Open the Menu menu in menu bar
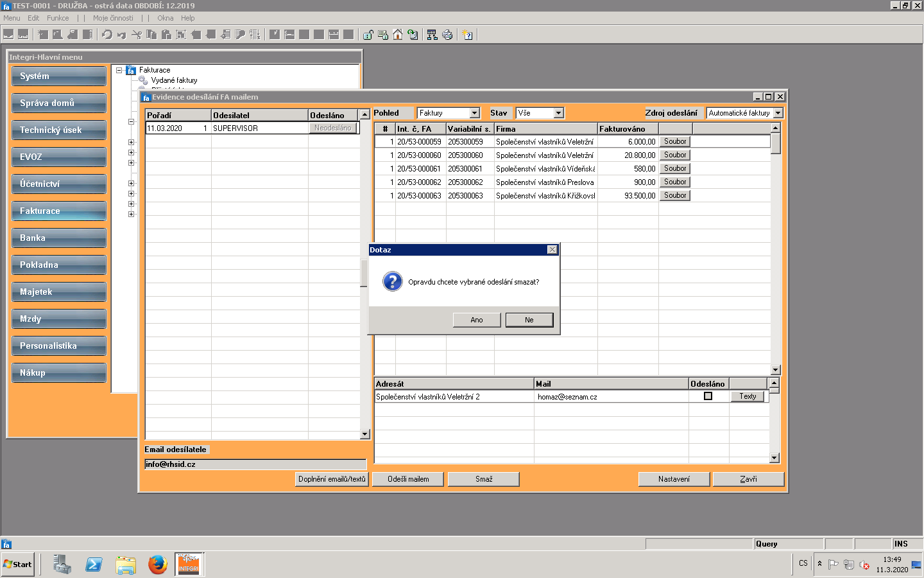Viewport: 924px width, 578px height. [x=12, y=18]
